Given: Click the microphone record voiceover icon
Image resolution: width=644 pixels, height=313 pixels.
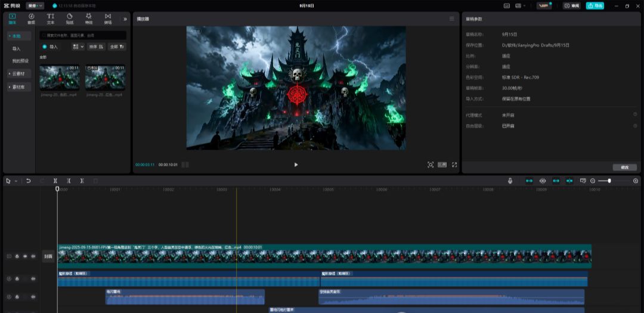Looking at the screenshot, I should pyautogui.click(x=510, y=181).
